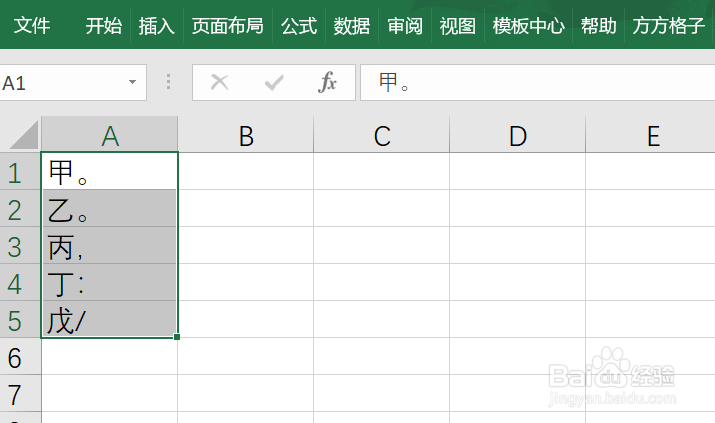Click the formula bar text field showing 甲。
Viewport: 715px width, 423px height.
point(537,83)
